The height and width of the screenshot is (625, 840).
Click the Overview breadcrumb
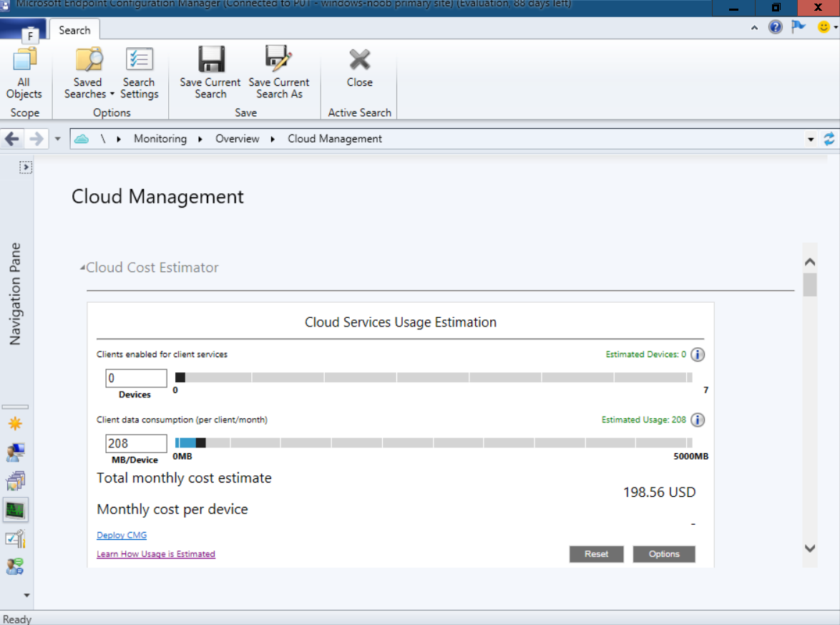[x=238, y=139]
